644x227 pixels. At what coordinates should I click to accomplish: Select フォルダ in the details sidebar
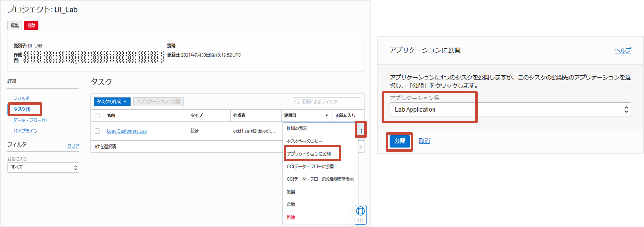point(22,98)
